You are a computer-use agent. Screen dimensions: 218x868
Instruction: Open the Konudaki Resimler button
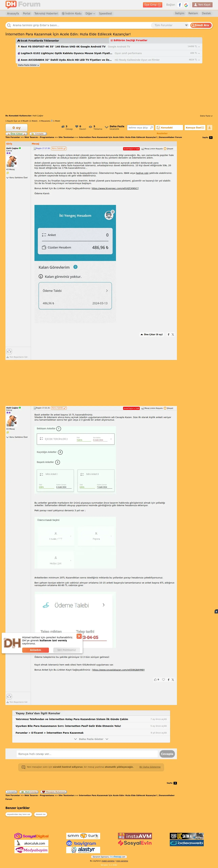coord(169,128)
